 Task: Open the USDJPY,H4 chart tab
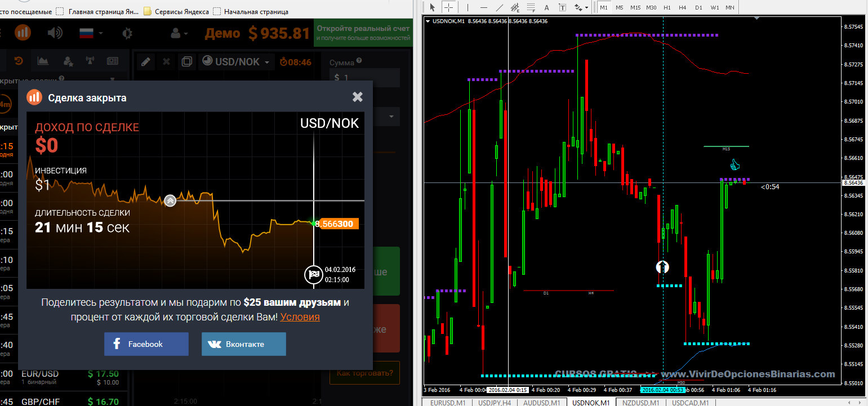click(x=495, y=403)
